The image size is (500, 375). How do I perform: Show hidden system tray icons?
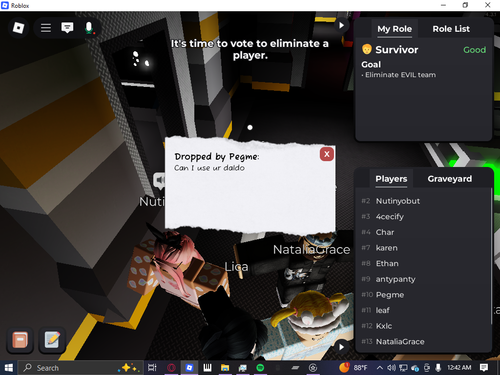[379, 368]
